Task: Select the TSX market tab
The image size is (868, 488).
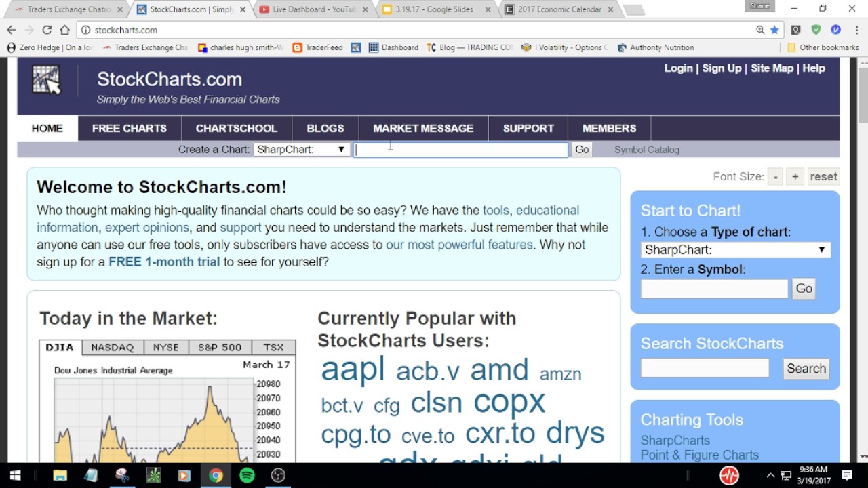Action: click(273, 347)
